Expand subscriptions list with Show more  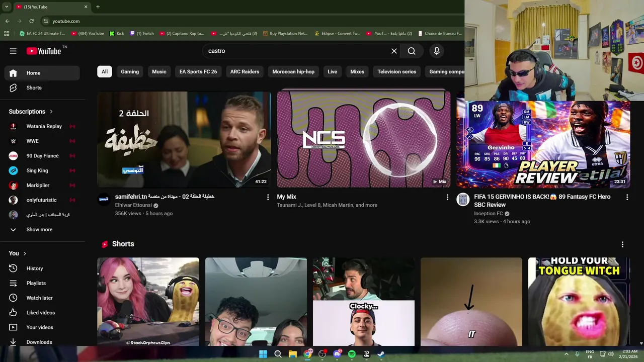(x=42, y=229)
